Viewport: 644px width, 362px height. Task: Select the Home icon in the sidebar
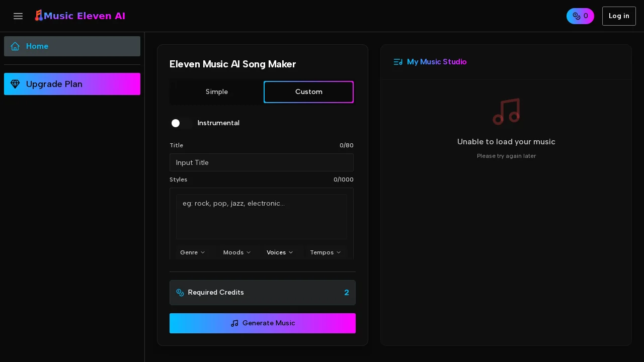(15, 46)
